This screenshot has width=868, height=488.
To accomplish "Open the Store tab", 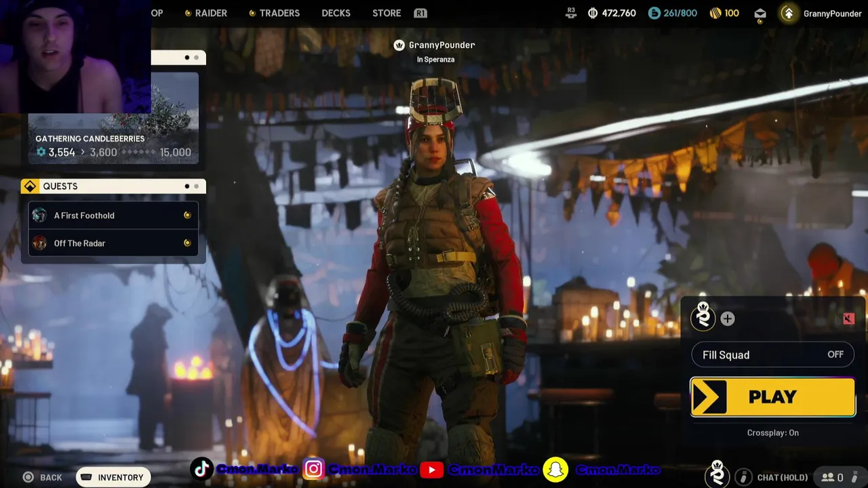I will click(x=387, y=13).
